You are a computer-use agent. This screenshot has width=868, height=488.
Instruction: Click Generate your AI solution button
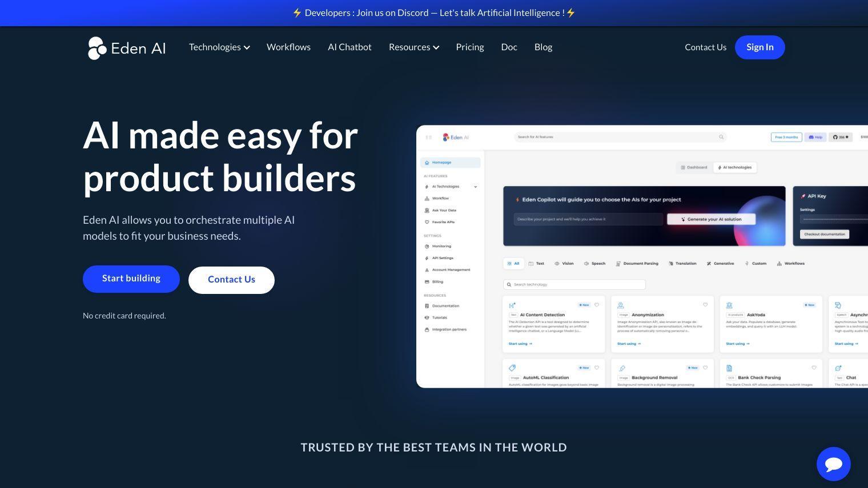(711, 219)
